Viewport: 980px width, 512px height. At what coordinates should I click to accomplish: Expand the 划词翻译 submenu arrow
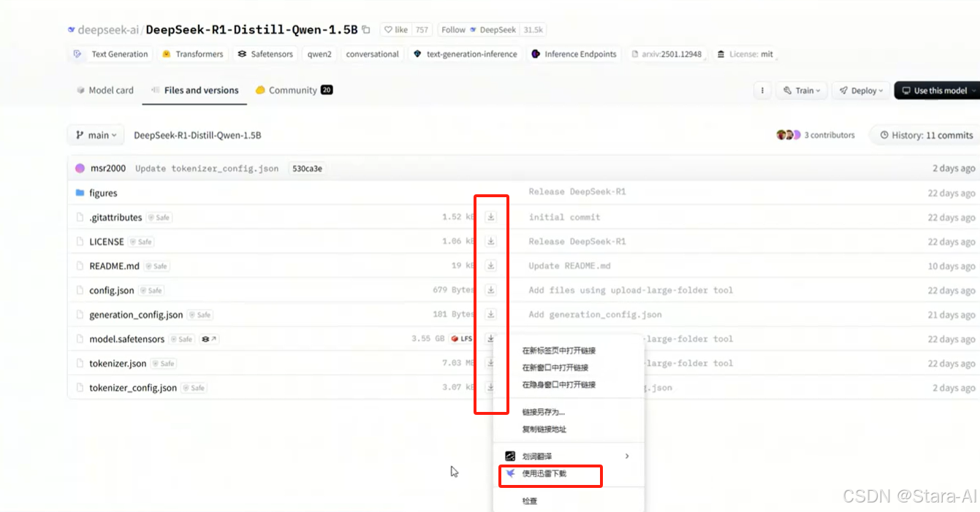627,456
